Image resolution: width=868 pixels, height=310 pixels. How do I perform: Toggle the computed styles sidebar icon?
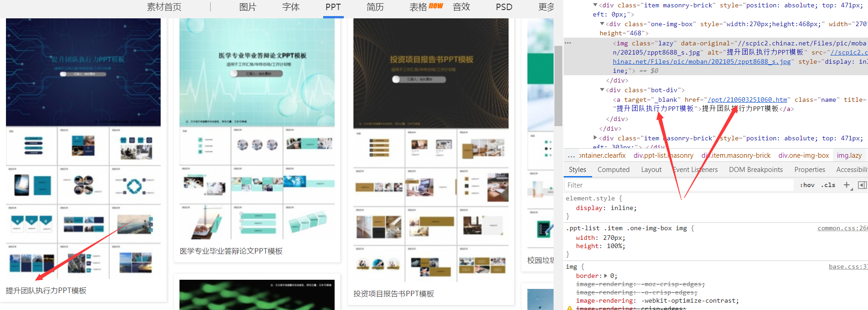862,185
